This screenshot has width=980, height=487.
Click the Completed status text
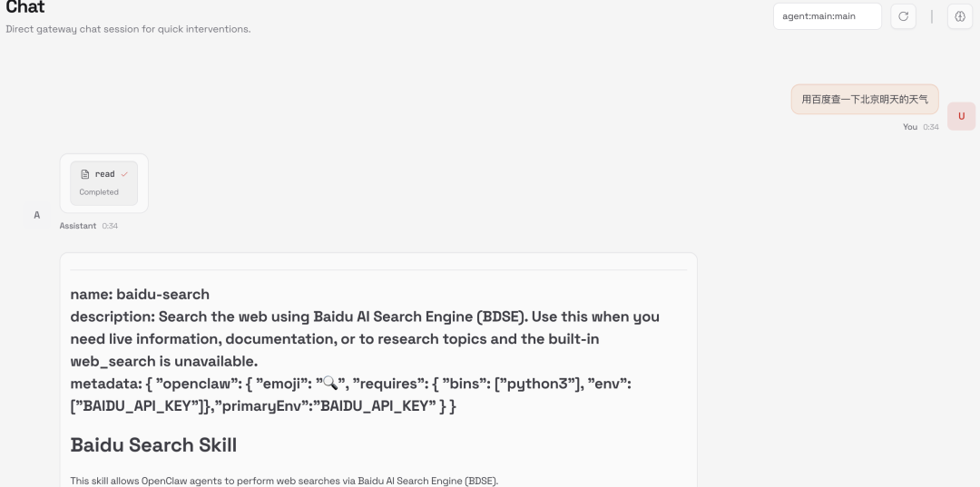coord(99,192)
